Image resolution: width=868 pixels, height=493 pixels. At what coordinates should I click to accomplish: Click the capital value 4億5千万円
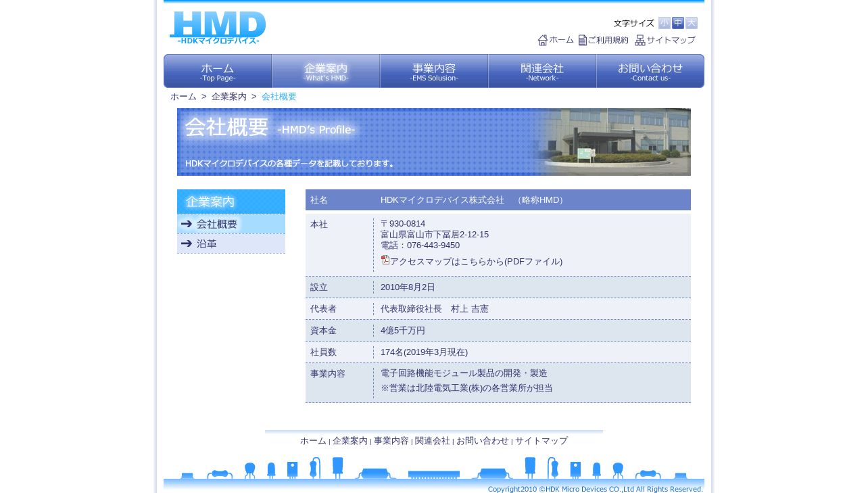click(403, 331)
